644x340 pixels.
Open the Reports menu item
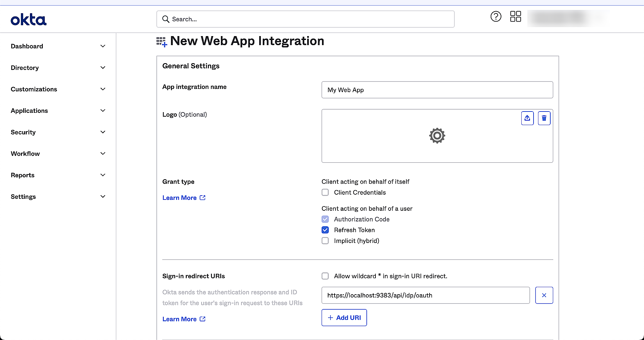[x=23, y=175]
